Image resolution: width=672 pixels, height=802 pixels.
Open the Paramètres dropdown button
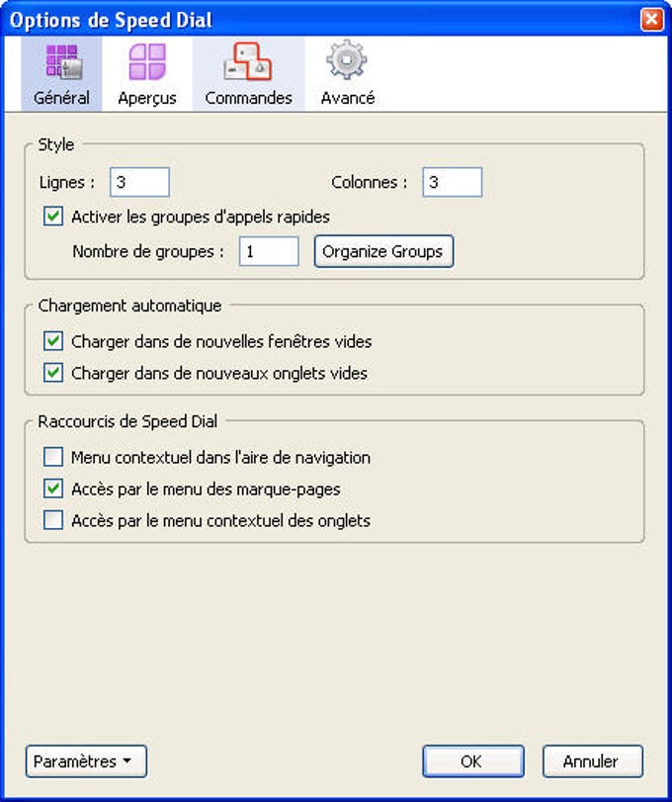coord(86,761)
